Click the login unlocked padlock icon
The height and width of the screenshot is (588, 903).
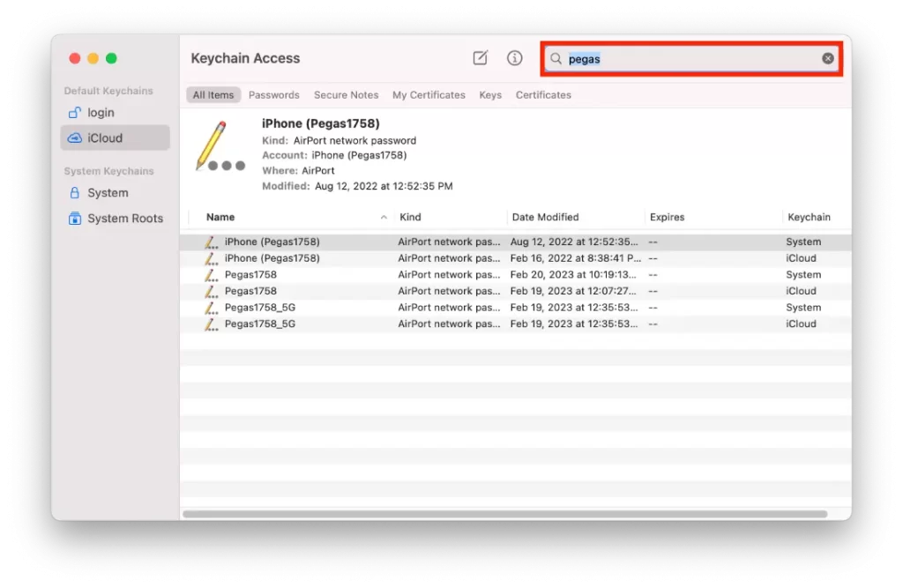click(74, 112)
